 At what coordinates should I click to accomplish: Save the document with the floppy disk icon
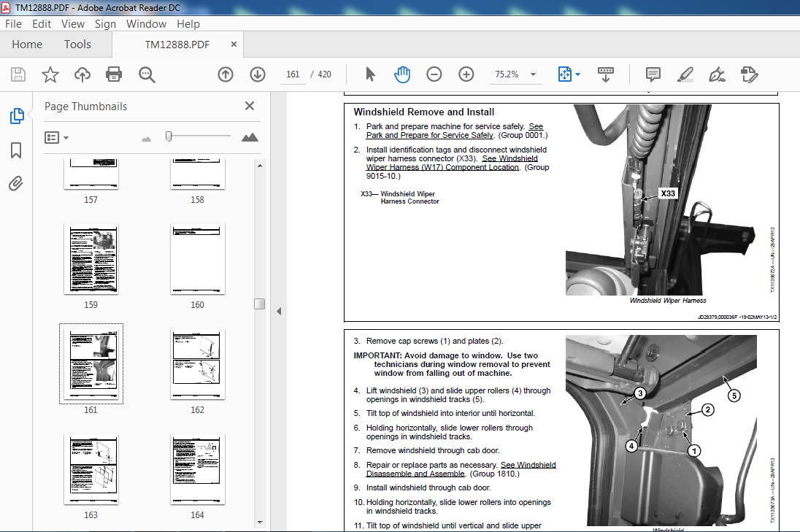click(18, 74)
